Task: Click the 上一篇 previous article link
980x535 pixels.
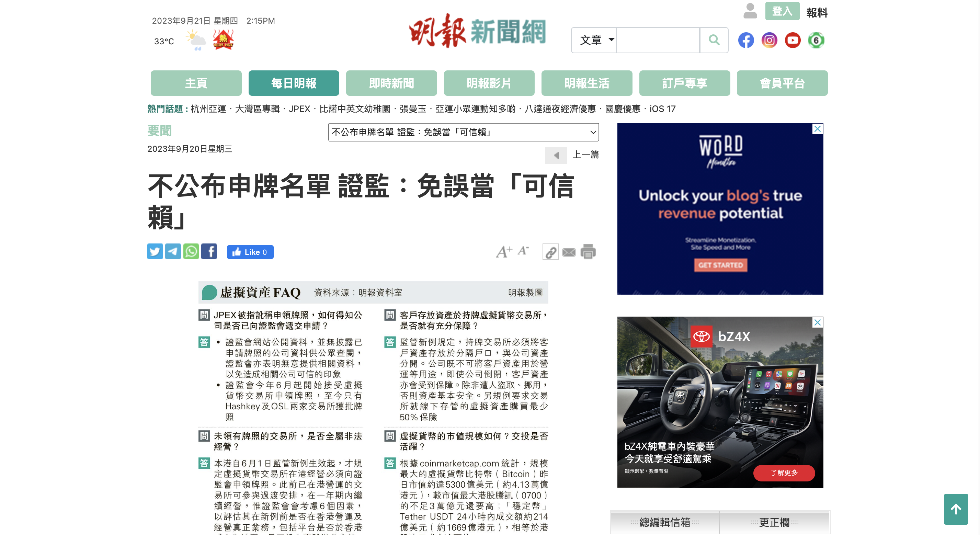Action: pos(586,155)
